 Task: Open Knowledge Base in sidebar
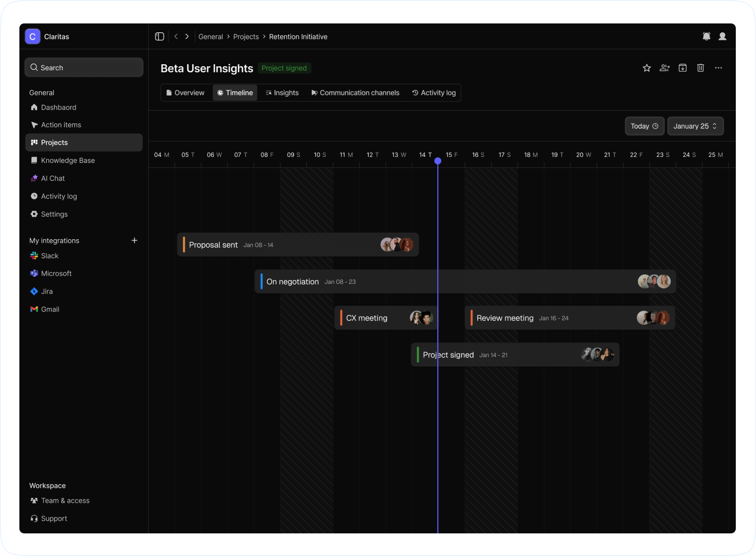[84, 160]
